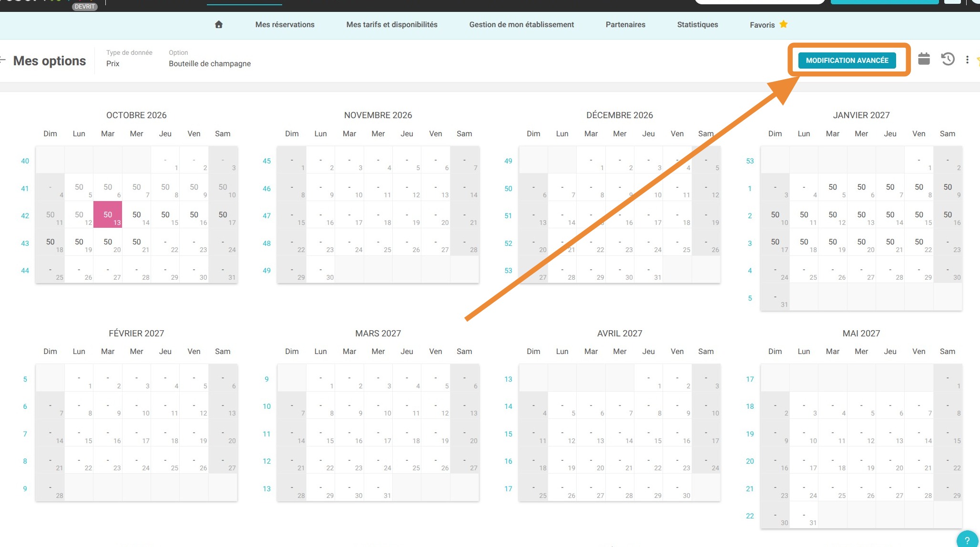Image resolution: width=980 pixels, height=547 pixels.
Task: Open the history clock icon
Action: [x=948, y=59]
